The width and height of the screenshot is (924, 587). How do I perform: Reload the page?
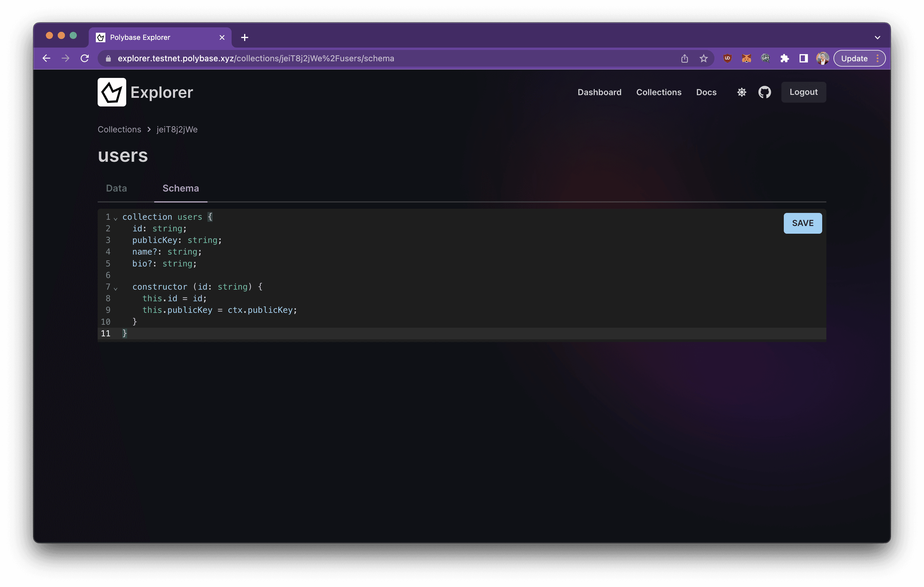point(85,58)
